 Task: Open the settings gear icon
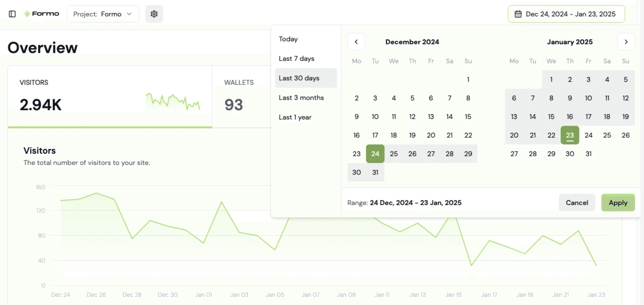pyautogui.click(x=154, y=14)
